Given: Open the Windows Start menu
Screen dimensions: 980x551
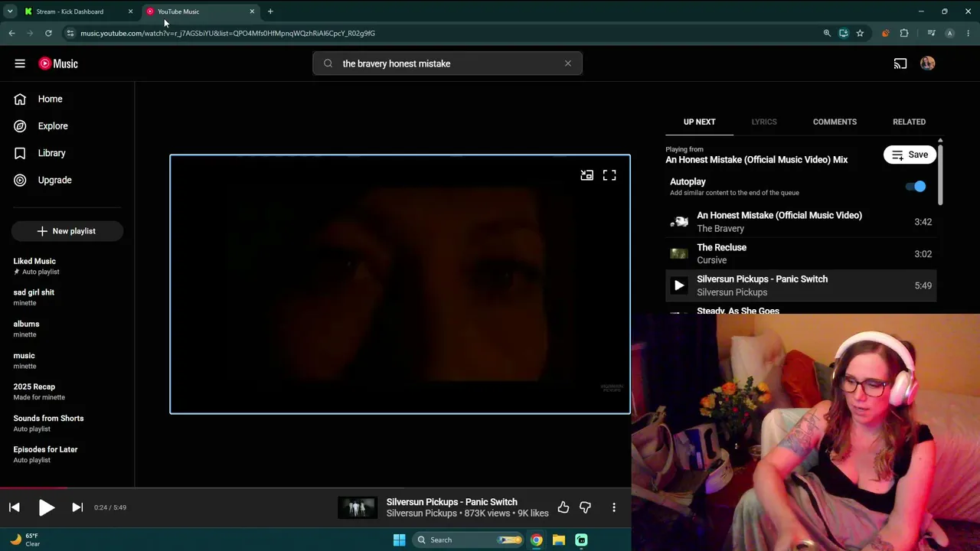Looking at the screenshot, I should [x=399, y=540].
